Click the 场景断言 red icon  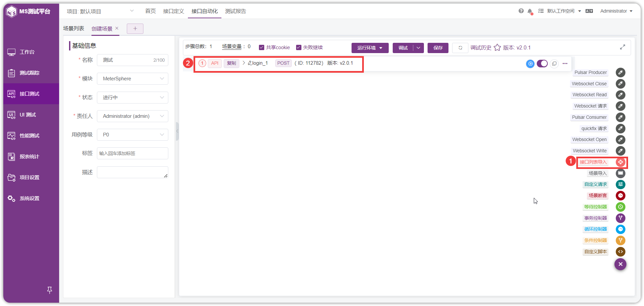tap(620, 196)
